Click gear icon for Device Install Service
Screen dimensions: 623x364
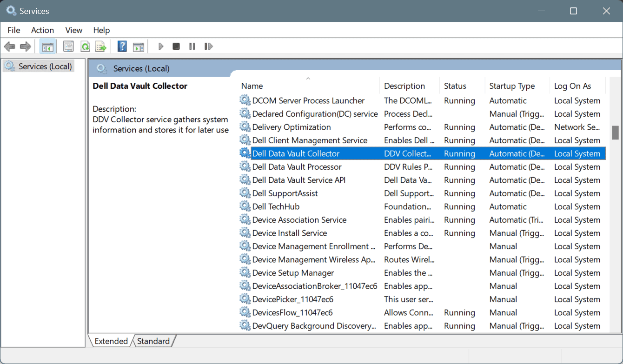[245, 233]
